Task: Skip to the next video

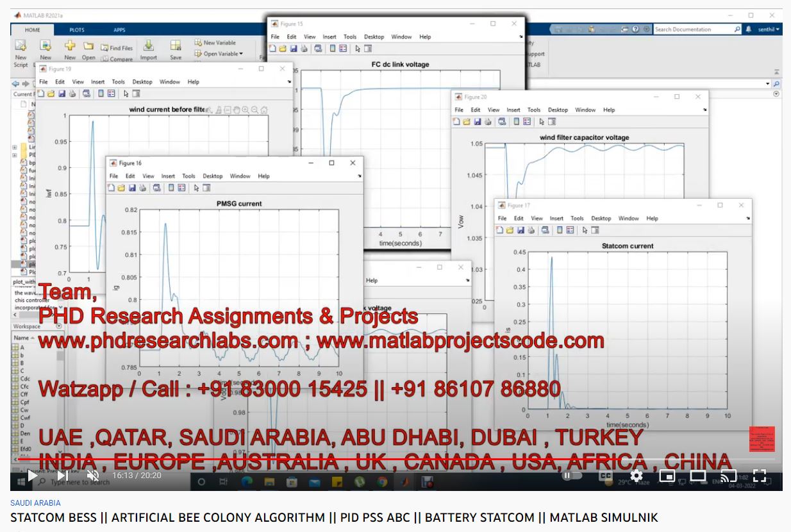Action: (x=62, y=476)
